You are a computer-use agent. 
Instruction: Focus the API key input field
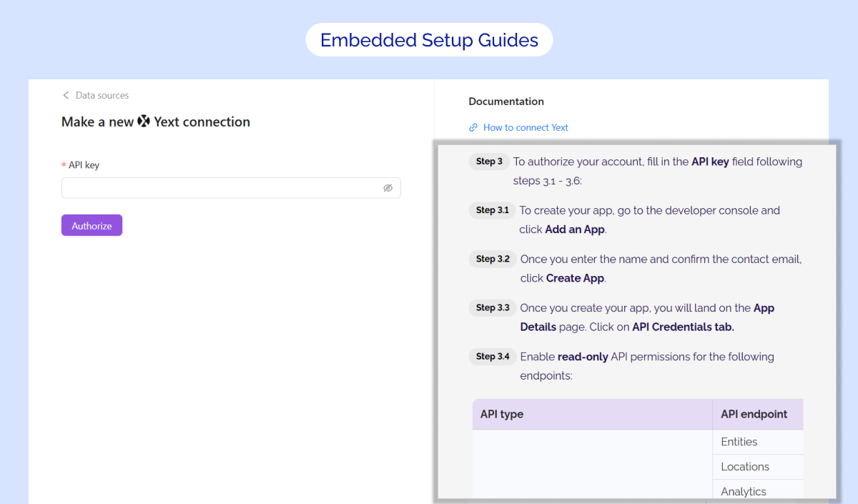[x=222, y=188]
